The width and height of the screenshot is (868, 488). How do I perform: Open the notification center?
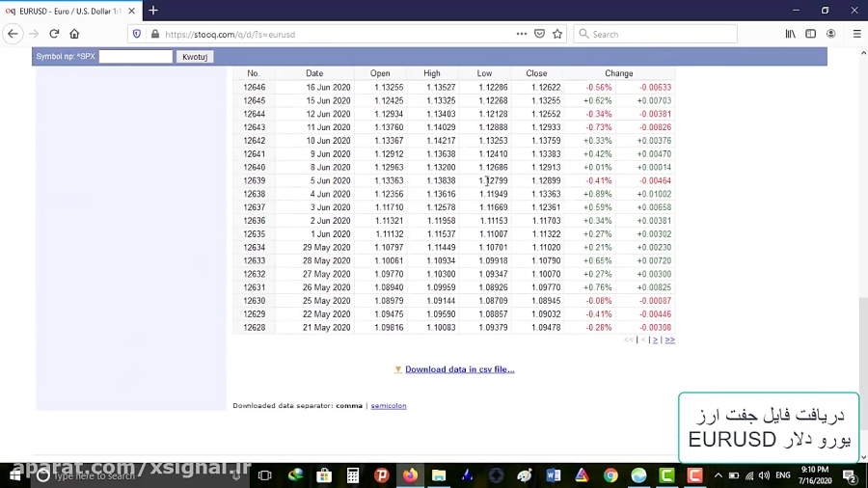tap(851, 475)
